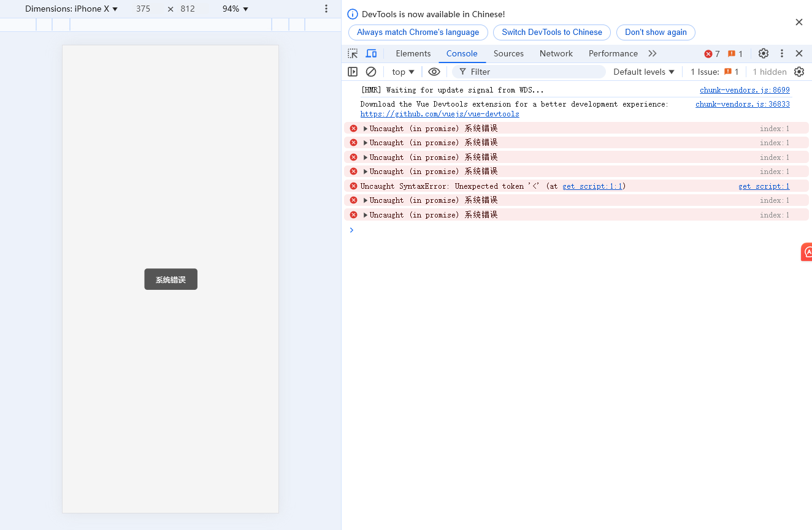
Task: Click Always match Chrome's language button
Action: [418, 32]
